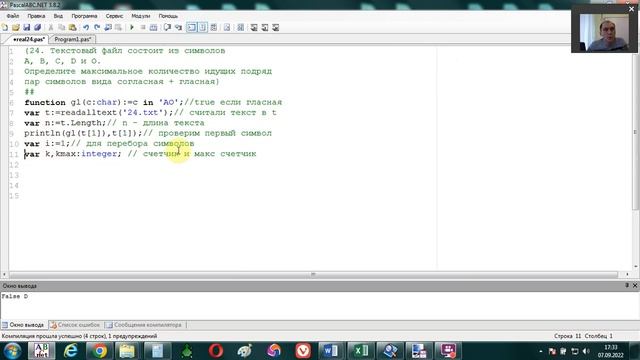
Task: Click 'kmax' variable on line 11
Action: point(65,154)
